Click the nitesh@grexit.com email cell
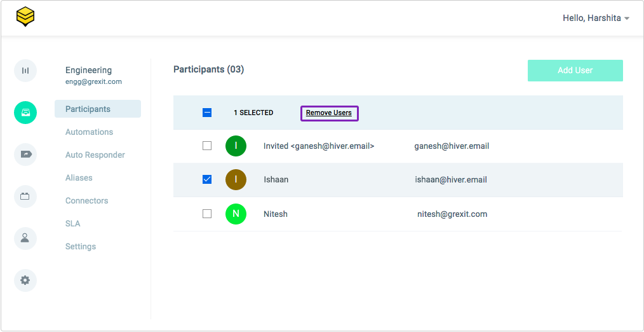The width and height of the screenshot is (644, 332). (452, 214)
